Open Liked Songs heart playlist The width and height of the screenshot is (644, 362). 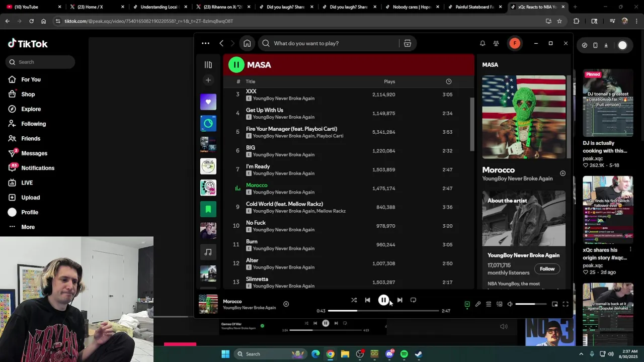(208, 102)
